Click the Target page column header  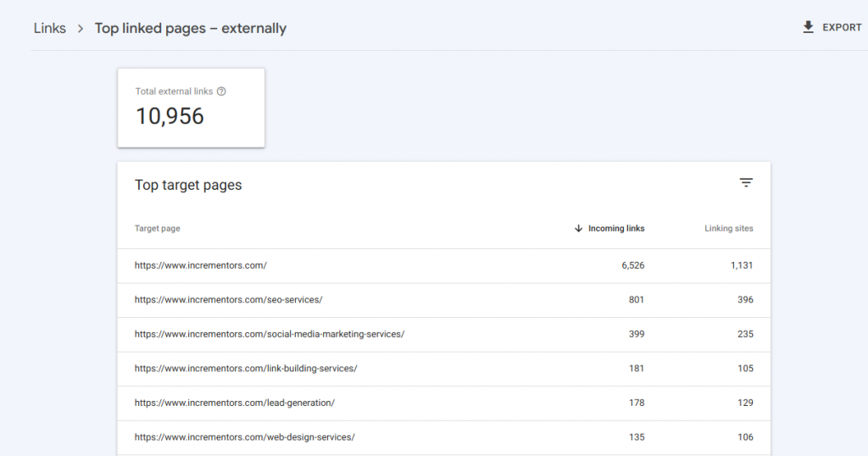157,228
